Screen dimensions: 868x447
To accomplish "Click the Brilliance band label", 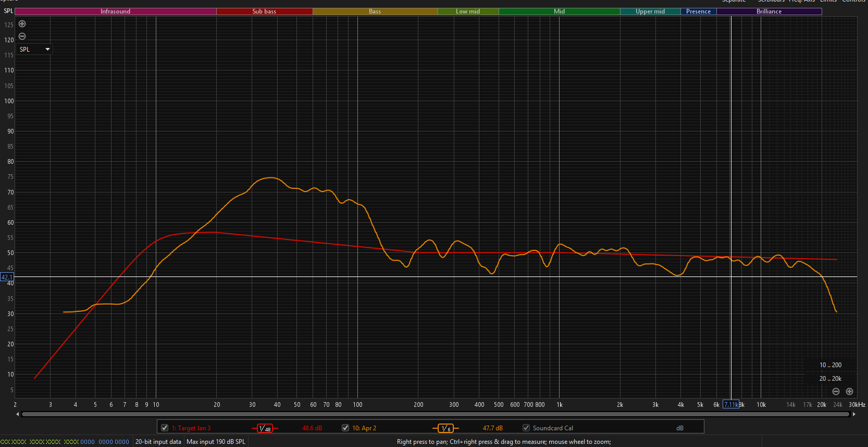I will 768,11.
